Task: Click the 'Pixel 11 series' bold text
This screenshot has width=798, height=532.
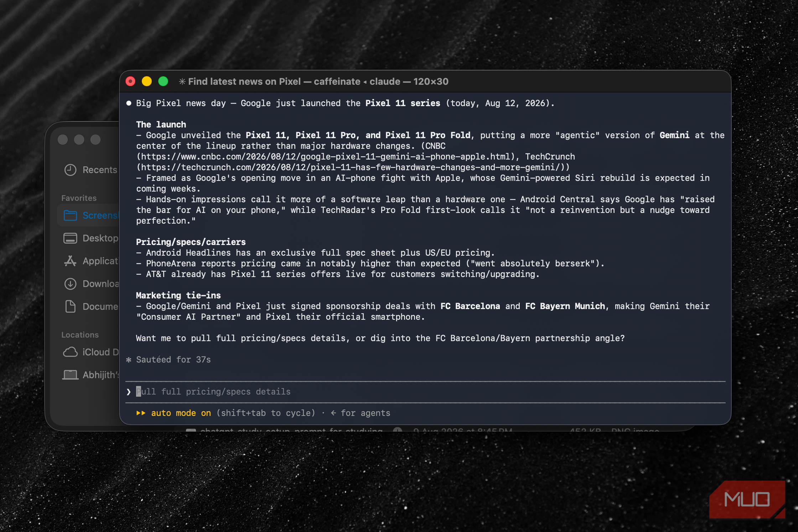Action: (403, 103)
